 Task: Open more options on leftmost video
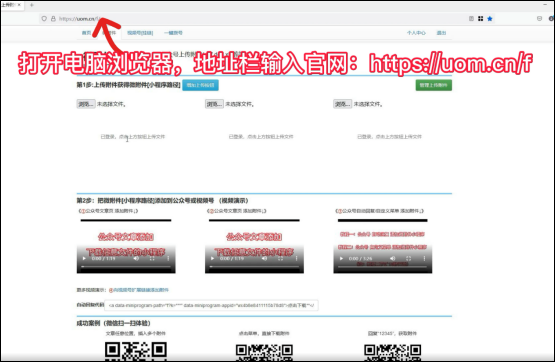[x=168, y=258]
